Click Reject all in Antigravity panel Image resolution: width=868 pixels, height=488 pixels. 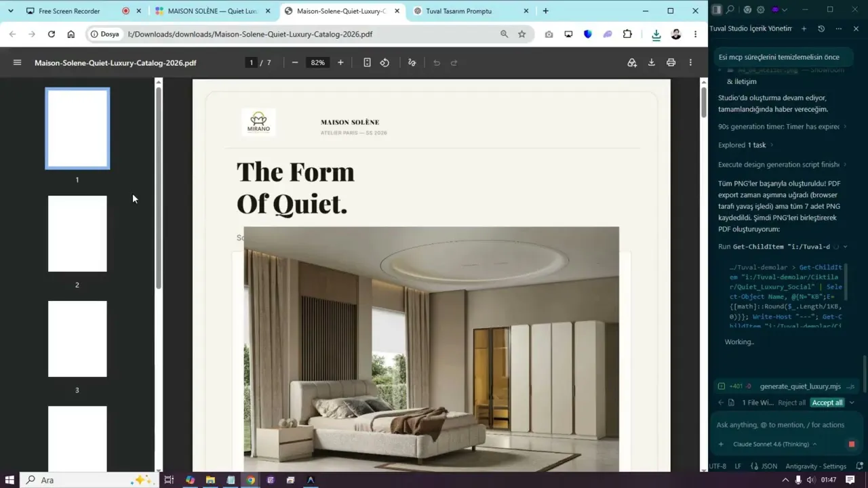(x=791, y=403)
